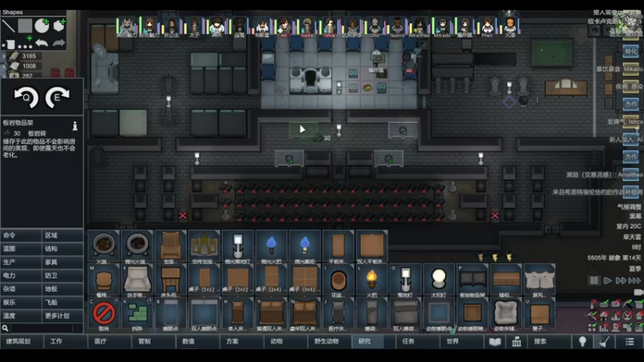Image resolution: width=644 pixels, height=362 pixels.
Task: Click the Shapes undo arrow
Action: tap(42, 43)
